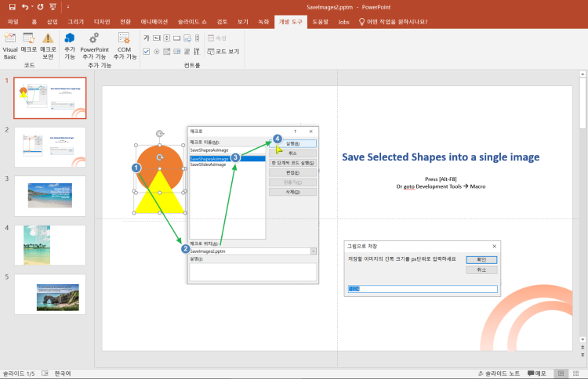
Task: Click 속성 (Properties) in Controls group
Action: click(217, 38)
